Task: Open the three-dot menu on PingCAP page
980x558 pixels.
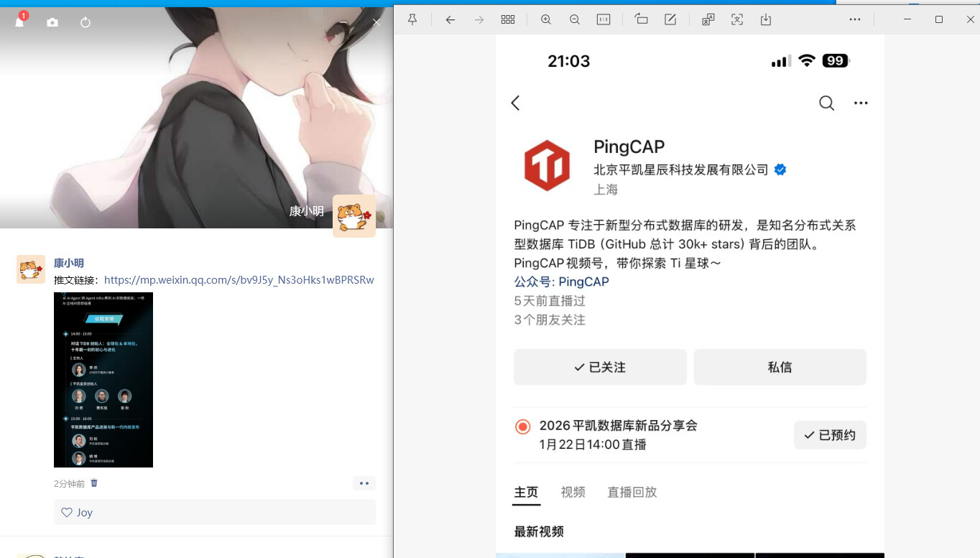Action: tap(861, 103)
